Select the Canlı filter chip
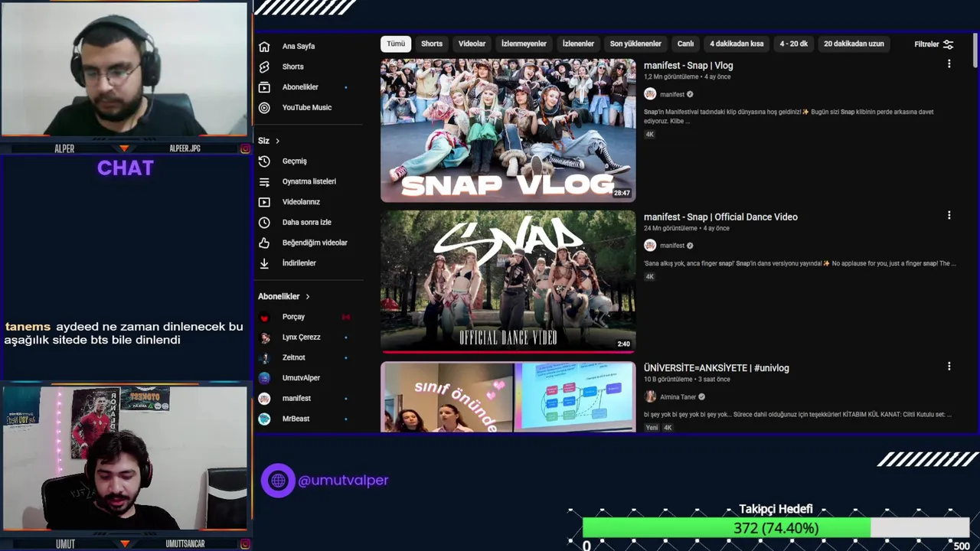Image resolution: width=980 pixels, height=551 pixels. [x=685, y=44]
